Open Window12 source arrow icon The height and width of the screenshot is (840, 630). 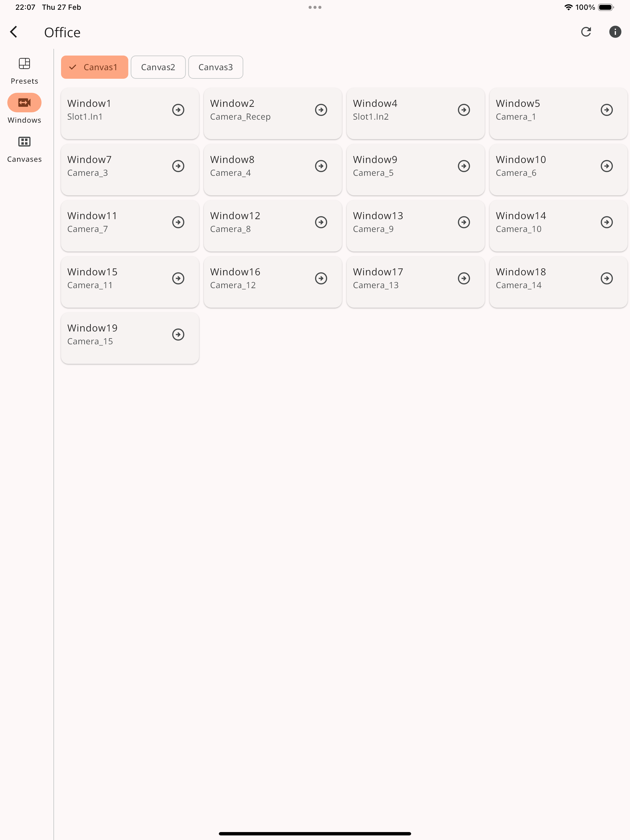(x=321, y=222)
